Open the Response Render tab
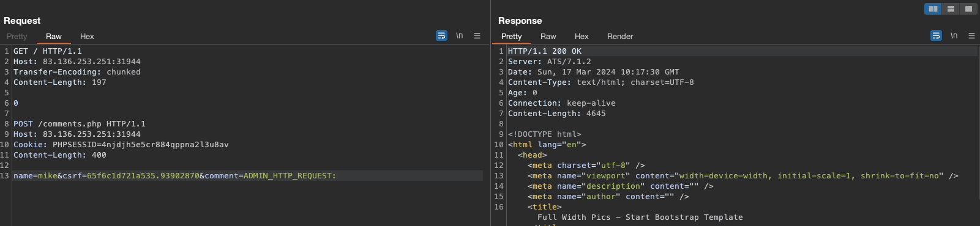980x226 pixels. pos(620,37)
